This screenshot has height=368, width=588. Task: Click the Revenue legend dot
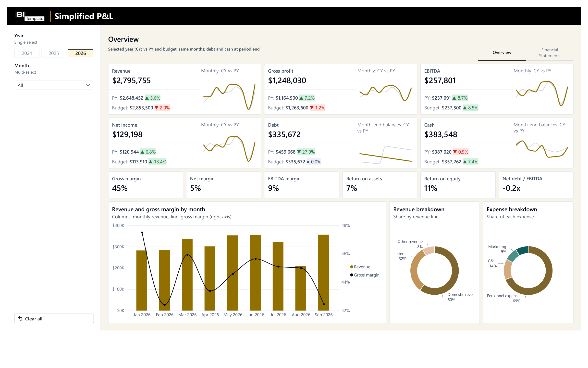click(352, 267)
